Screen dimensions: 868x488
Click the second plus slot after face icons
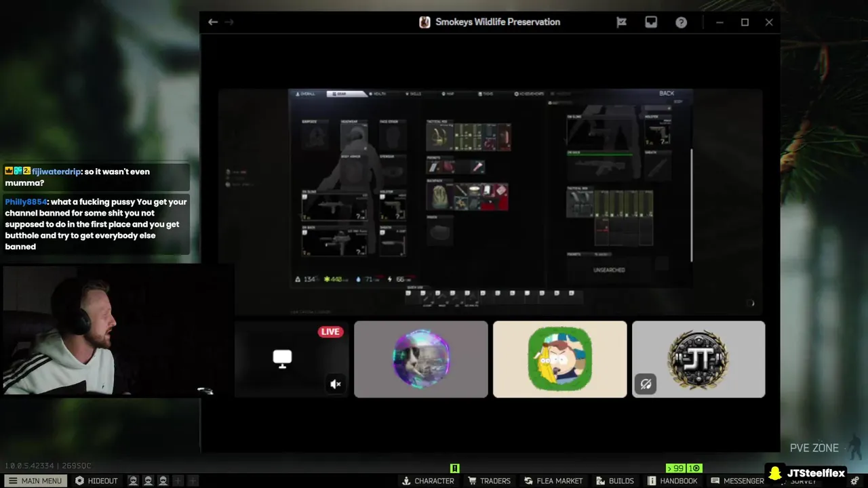(x=193, y=481)
